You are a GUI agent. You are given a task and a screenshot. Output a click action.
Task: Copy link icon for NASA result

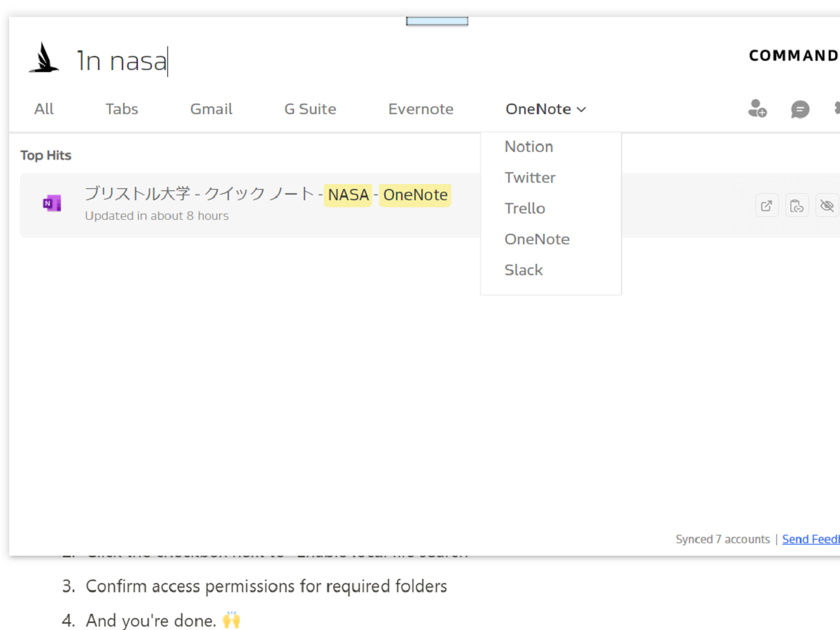tap(797, 206)
